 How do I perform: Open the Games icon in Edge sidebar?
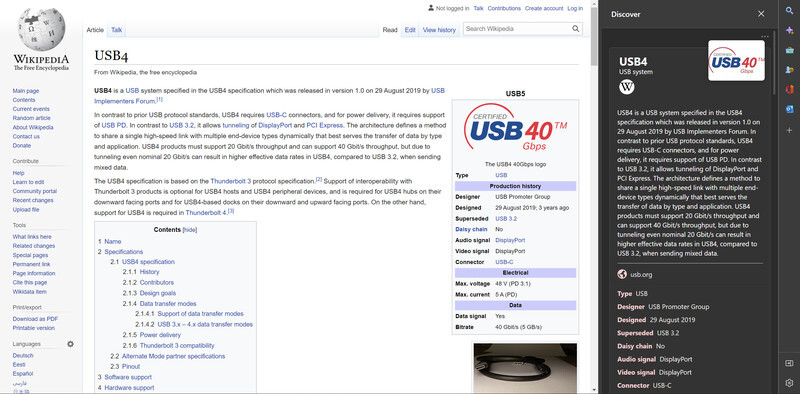point(789,70)
